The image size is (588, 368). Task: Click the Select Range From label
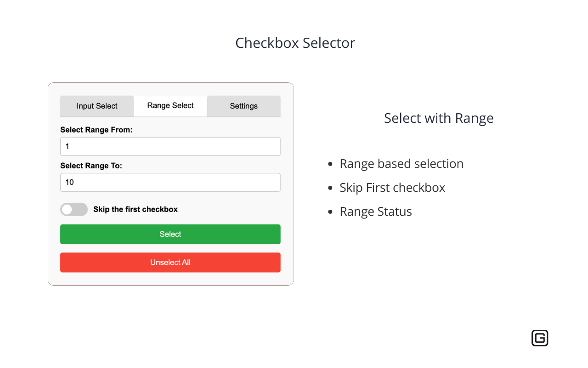[96, 130]
